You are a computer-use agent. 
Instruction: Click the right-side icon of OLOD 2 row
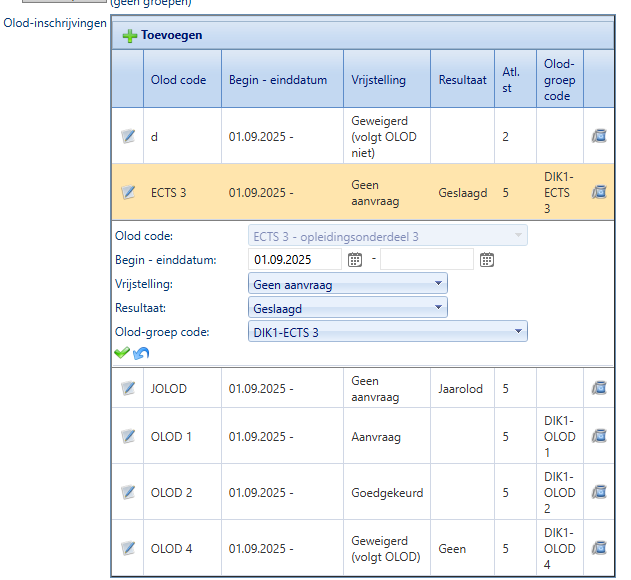(x=598, y=492)
